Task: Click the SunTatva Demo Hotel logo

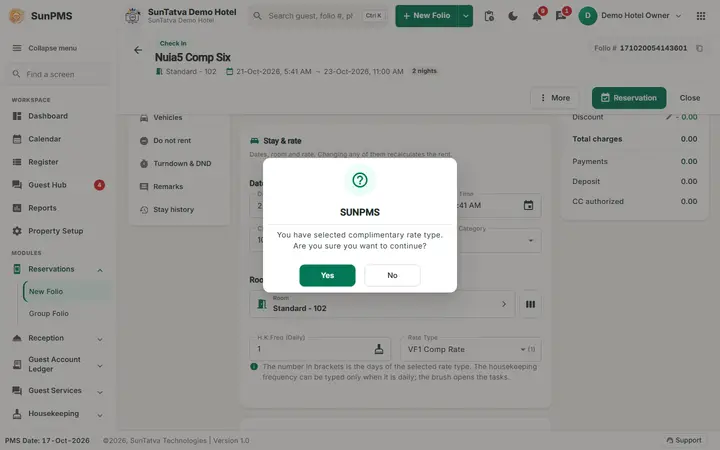Action: point(133,16)
